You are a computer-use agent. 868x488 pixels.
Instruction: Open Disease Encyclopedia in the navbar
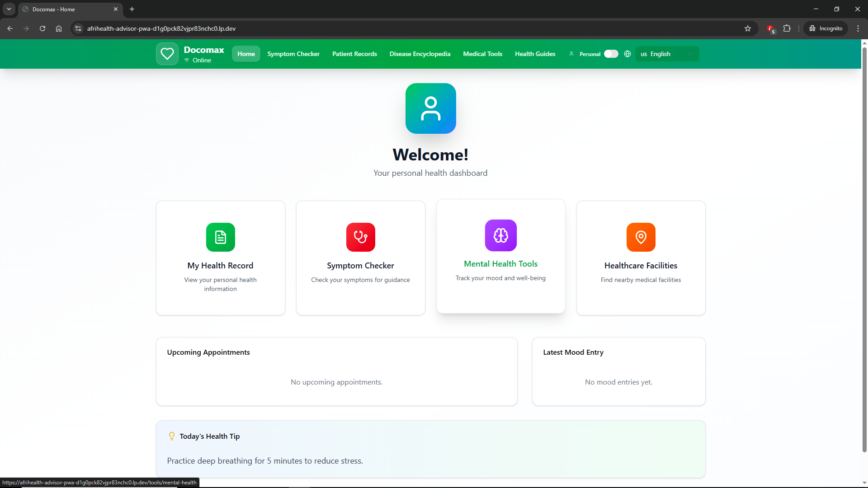point(420,54)
